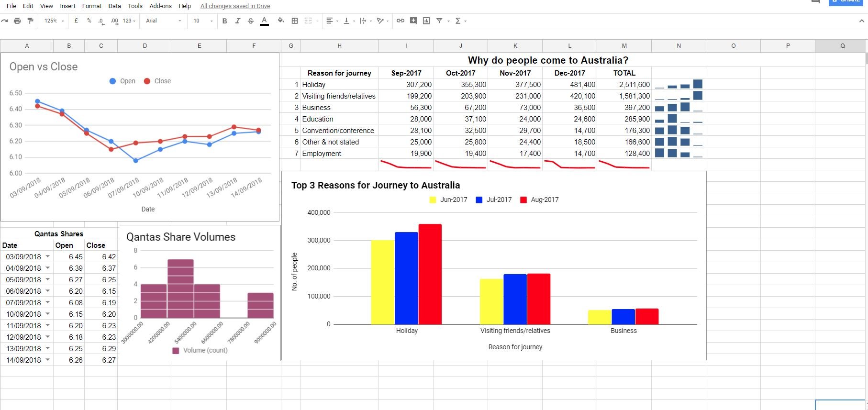Expand the dropdown arrow on 03/09/2018 cell
Screen dimensions: 868x410
coord(47,256)
